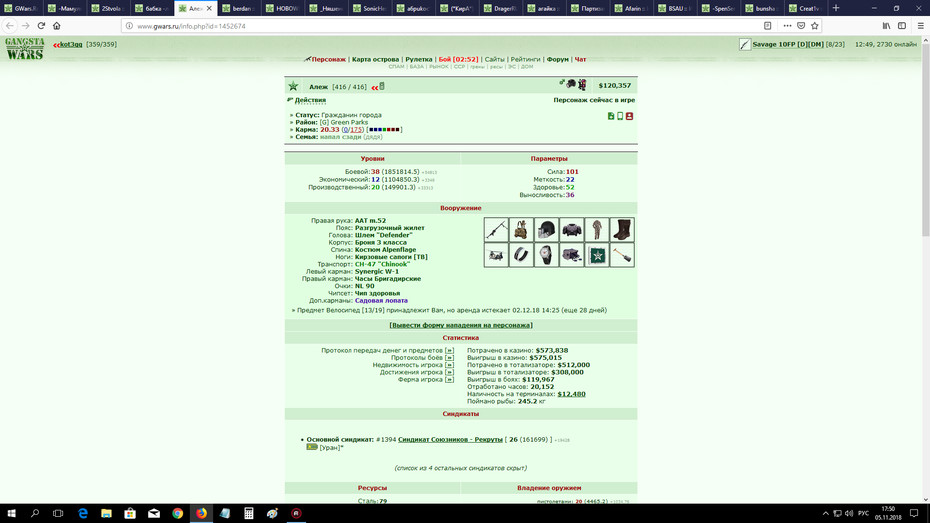Screen dimensions: 930x523
Task: Expand the player's farm
Action: [x=449, y=380]
